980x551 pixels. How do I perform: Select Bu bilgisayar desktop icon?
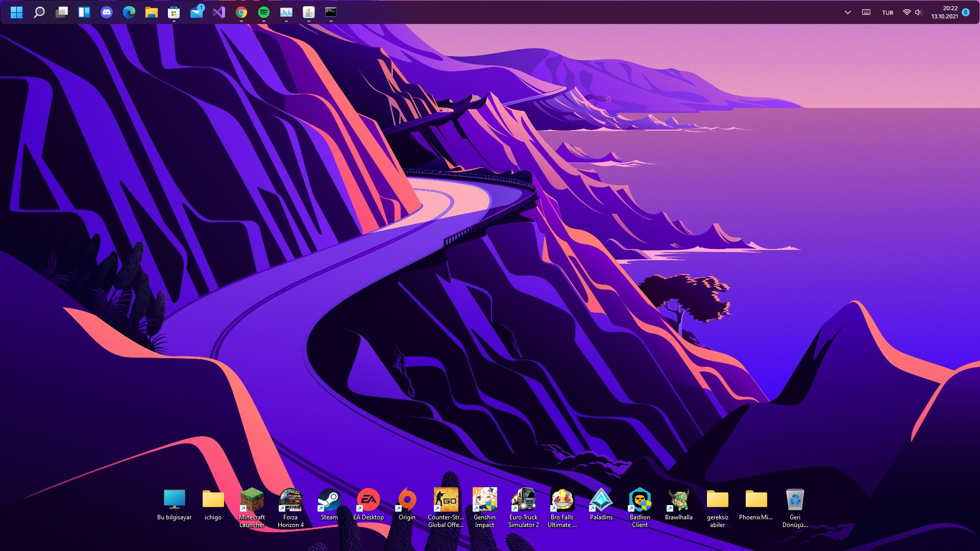(174, 505)
